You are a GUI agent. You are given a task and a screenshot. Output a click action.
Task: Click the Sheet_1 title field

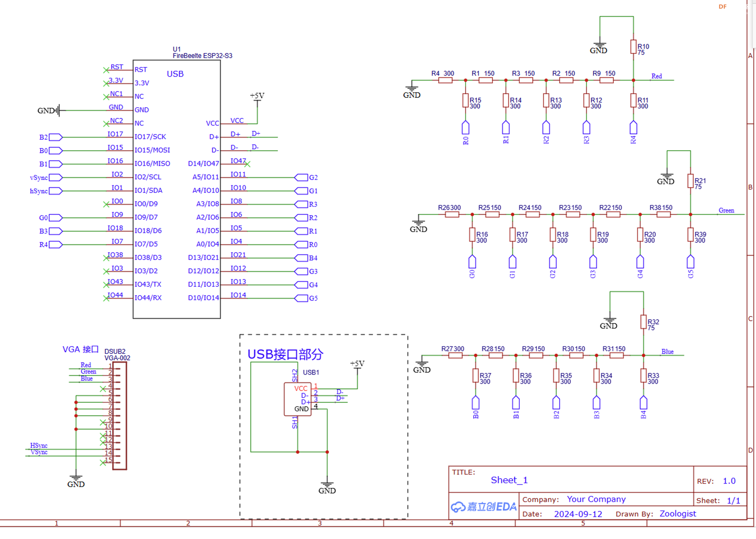[509, 480]
